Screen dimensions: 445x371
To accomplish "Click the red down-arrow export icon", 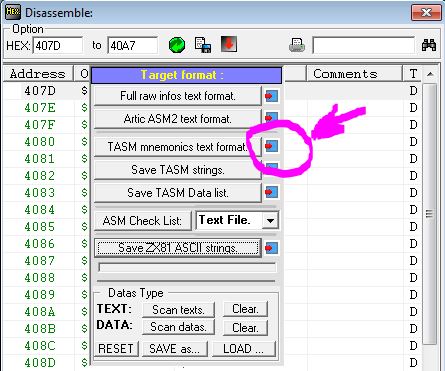I will (x=229, y=44).
